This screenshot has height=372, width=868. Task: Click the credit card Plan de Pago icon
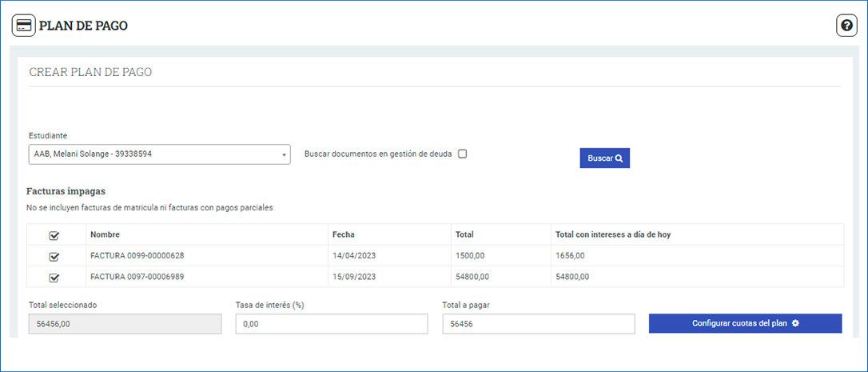[23, 26]
